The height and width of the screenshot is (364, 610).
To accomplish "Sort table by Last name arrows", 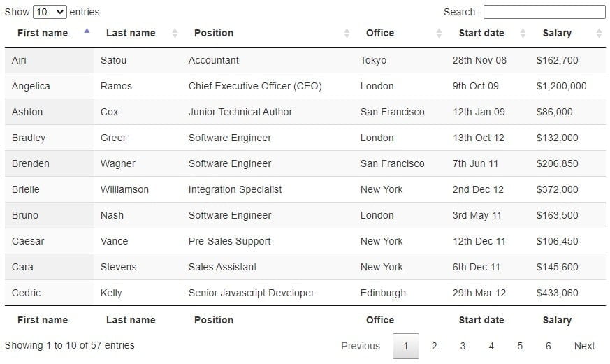I will tap(175, 33).
